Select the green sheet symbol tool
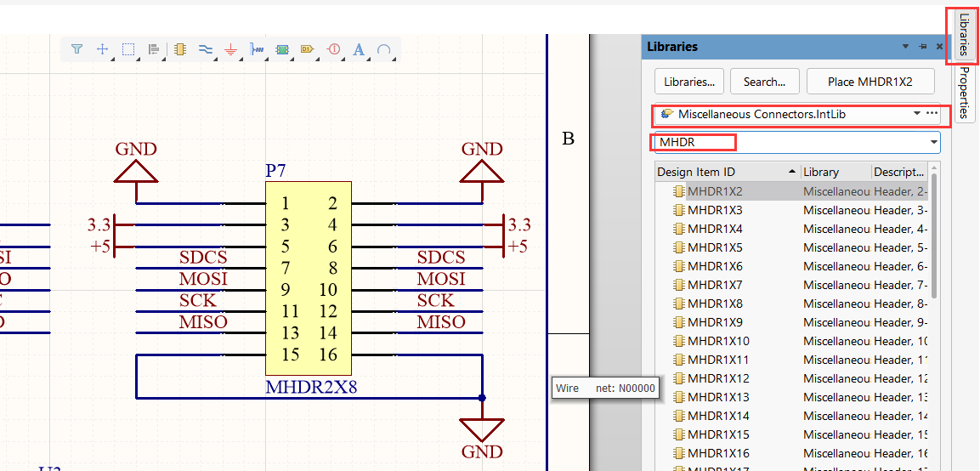 pos(282,48)
